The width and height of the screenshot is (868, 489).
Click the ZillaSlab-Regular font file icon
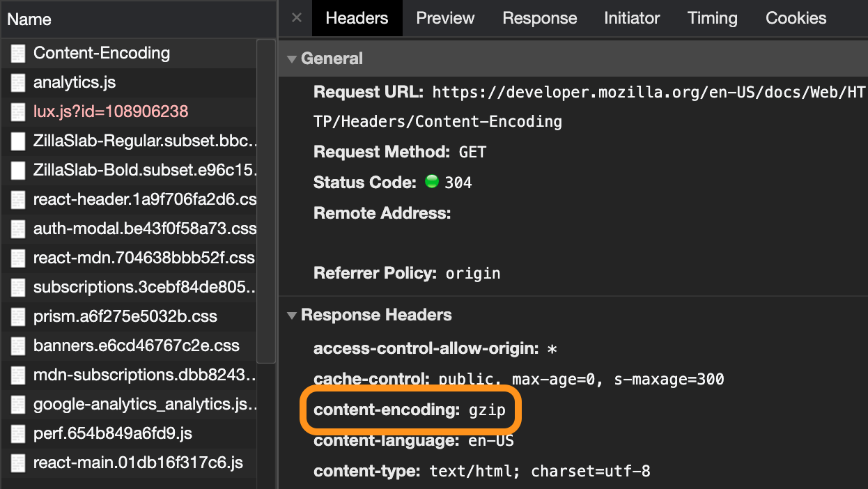[x=17, y=141]
